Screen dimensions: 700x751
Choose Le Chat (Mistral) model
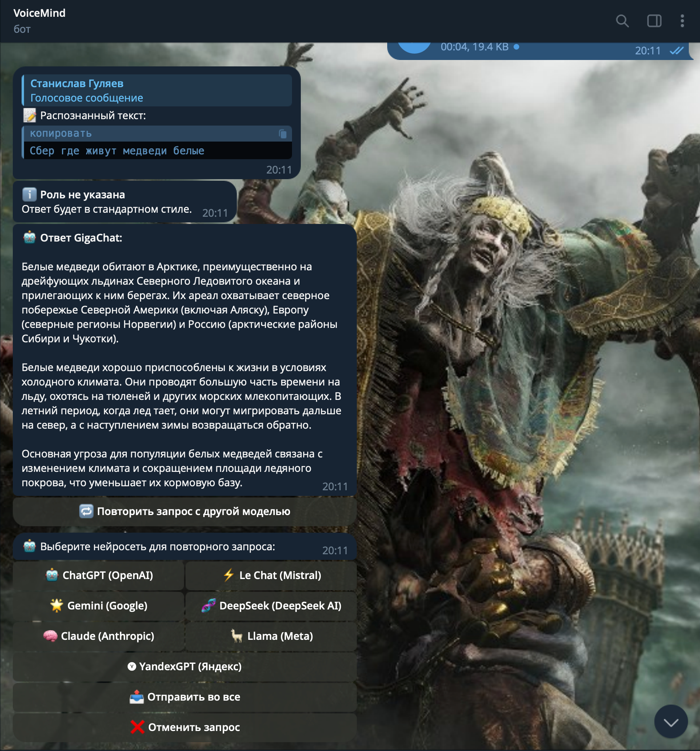(271, 575)
